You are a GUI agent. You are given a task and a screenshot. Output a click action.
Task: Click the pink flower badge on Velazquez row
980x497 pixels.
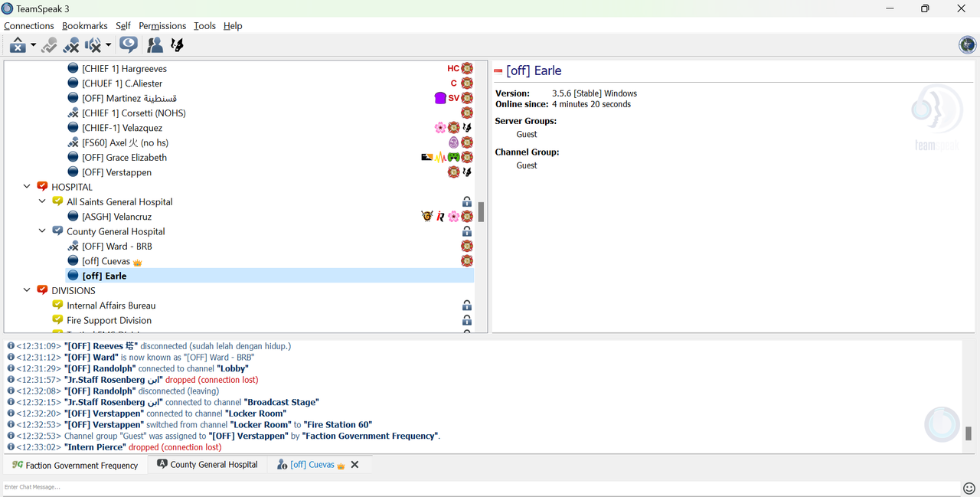pyautogui.click(x=440, y=128)
